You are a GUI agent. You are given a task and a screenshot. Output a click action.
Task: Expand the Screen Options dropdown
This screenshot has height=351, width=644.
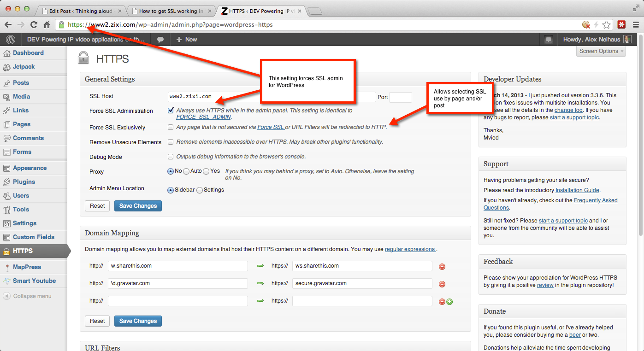(601, 51)
